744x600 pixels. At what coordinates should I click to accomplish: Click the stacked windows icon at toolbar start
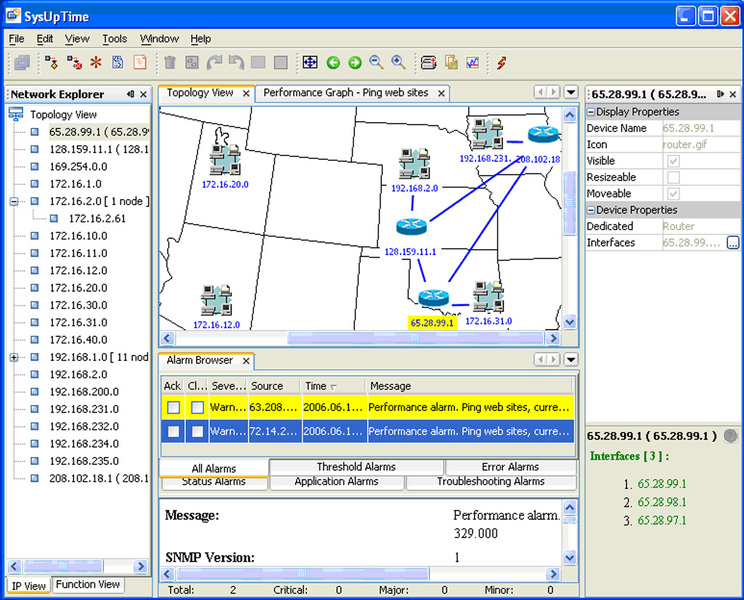22,63
